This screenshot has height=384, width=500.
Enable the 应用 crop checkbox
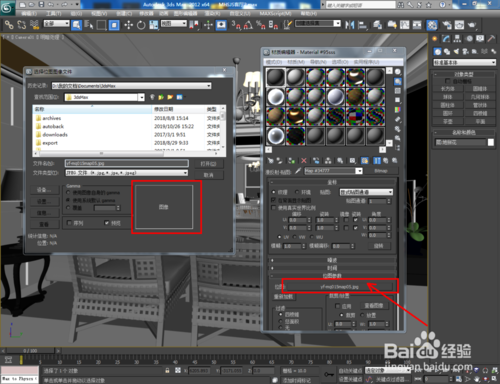pos(337,306)
